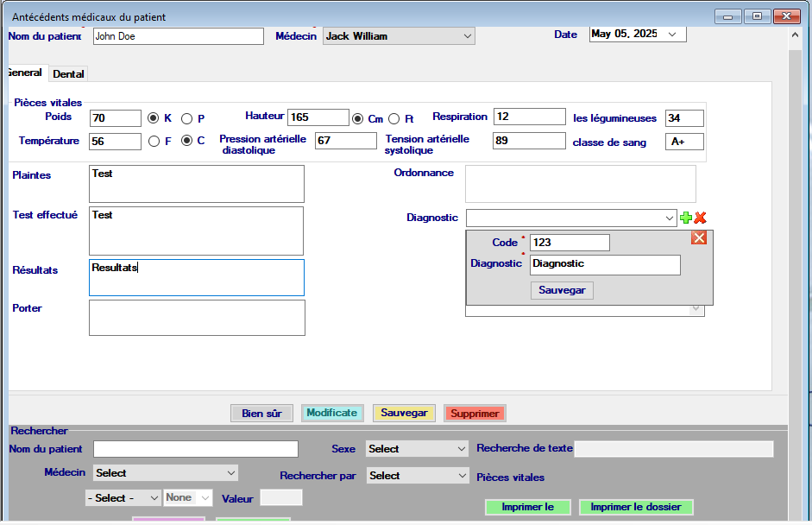Select the P weight unit radio button
Image resolution: width=812 pixels, height=525 pixels.
pyautogui.click(x=186, y=118)
